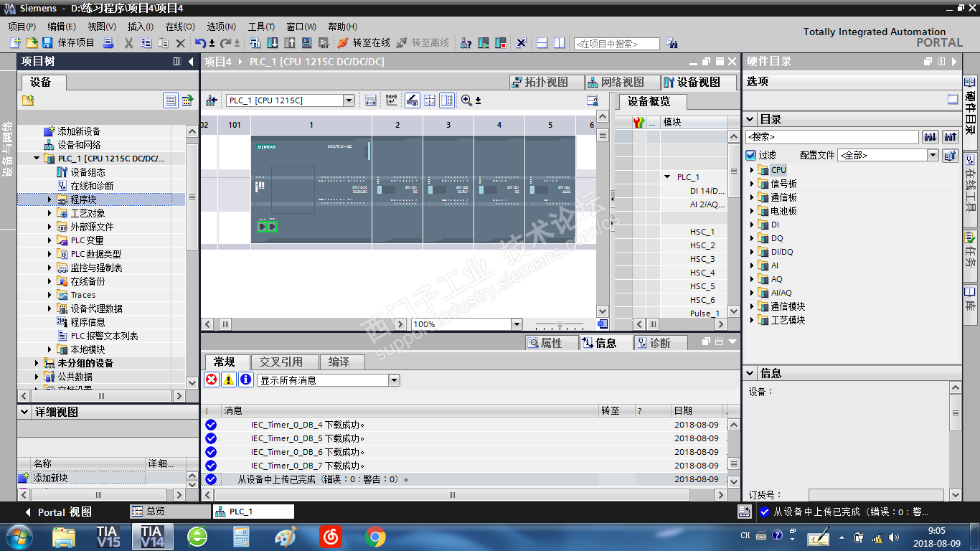Click the catalog search-down binoculars icon

[x=930, y=136]
